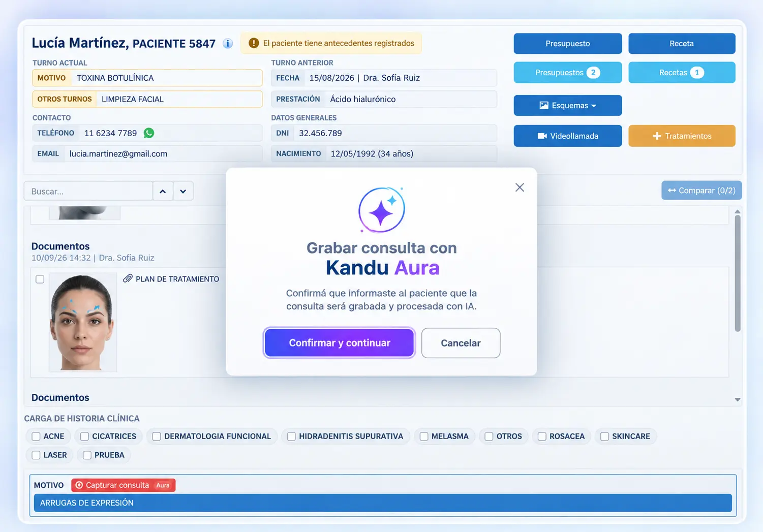Screen dimensions: 763x532
Task: Check DERMATOLOGIA FUNCIONAL
Action: (x=157, y=436)
